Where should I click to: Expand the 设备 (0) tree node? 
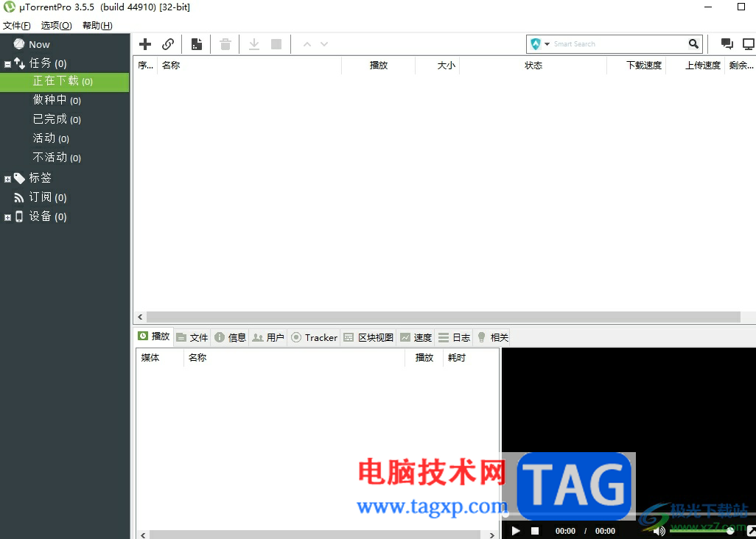7,217
